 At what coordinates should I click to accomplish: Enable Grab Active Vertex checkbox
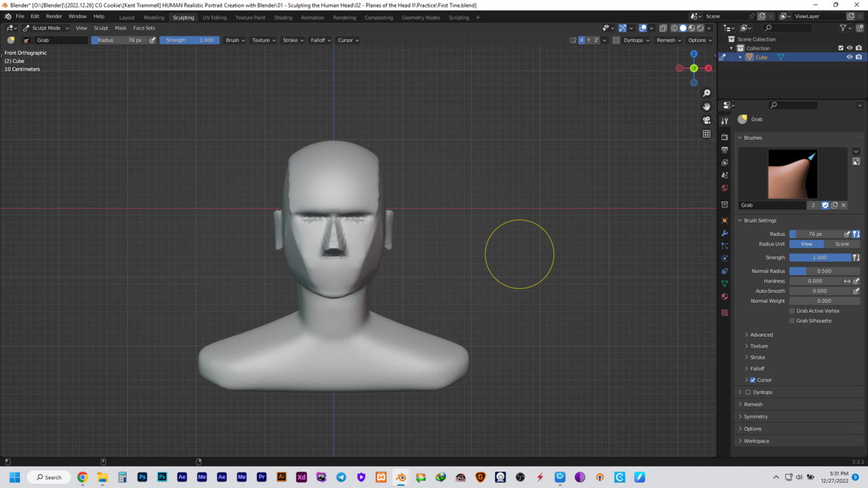pyautogui.click(x=791, y=311)
